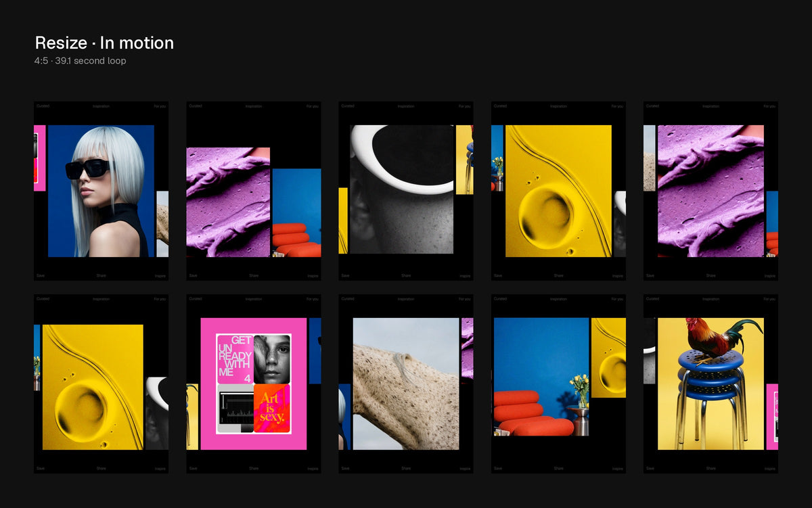Click Share below the blue wall sofa photo

click(x=558, y=468)
